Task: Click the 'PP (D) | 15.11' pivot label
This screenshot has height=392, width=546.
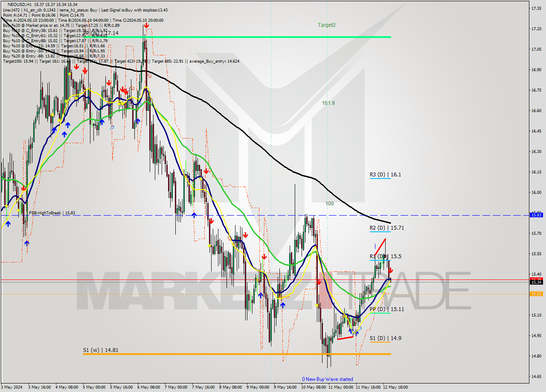Action: (x=387, y=309)
